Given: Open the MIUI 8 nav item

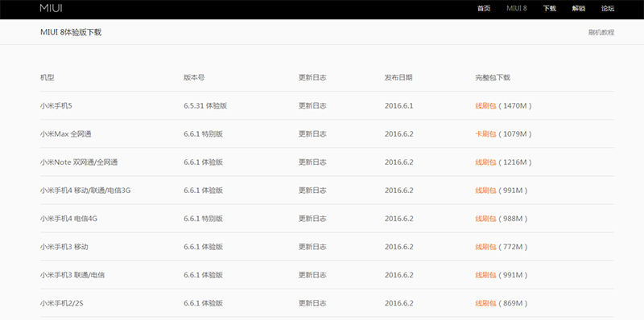Looking at the screenshot, I should [x=517, y=8].
